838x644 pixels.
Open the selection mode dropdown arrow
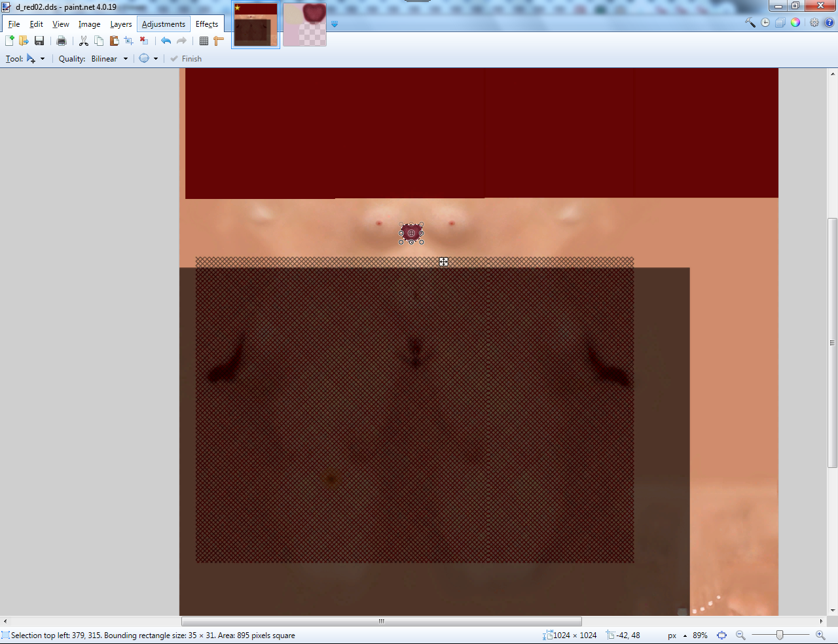[x=156, y=59]
